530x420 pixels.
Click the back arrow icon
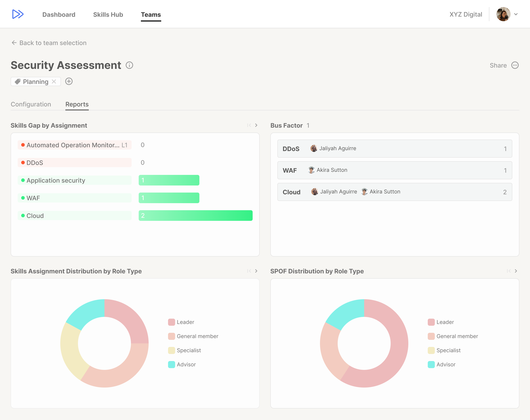pyautogui.click(x=14, y=43)
